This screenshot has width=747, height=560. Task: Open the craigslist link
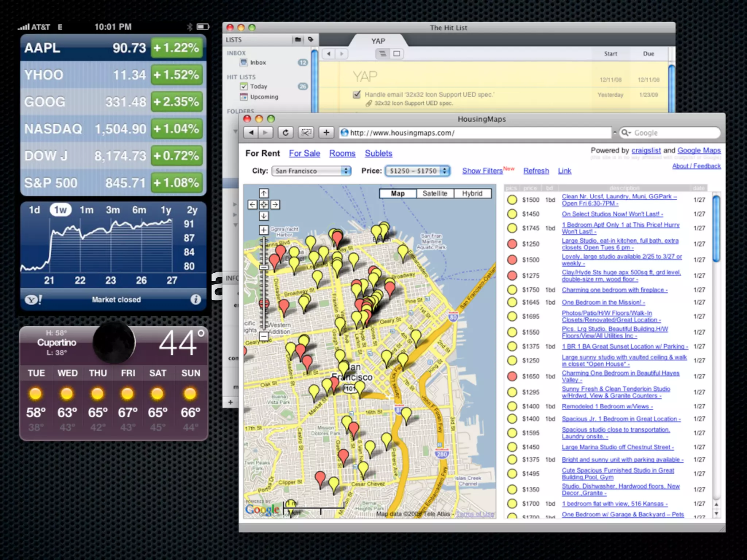click(646, 151)
